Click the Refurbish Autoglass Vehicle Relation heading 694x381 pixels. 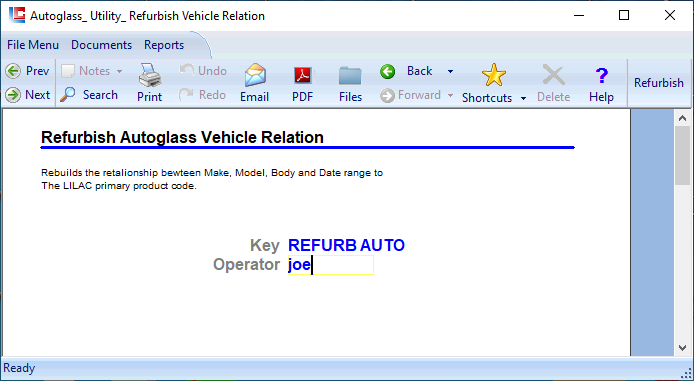coord(182,137)
